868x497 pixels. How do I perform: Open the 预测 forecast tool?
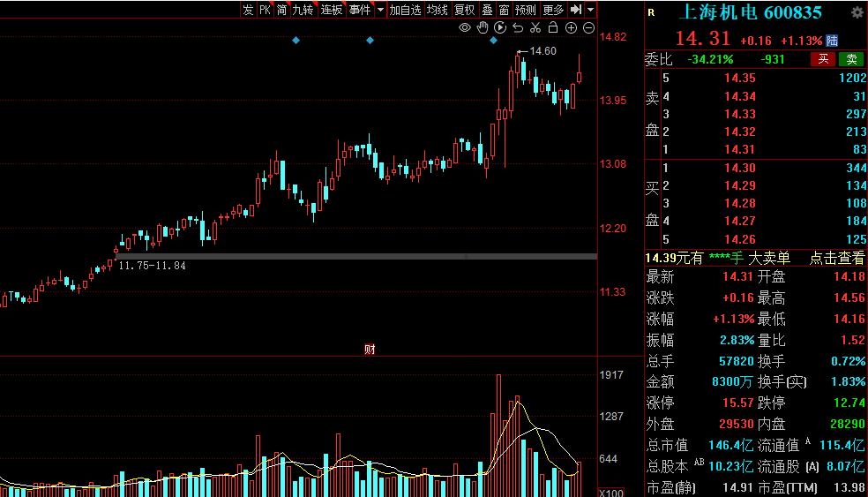click(526, 10)
